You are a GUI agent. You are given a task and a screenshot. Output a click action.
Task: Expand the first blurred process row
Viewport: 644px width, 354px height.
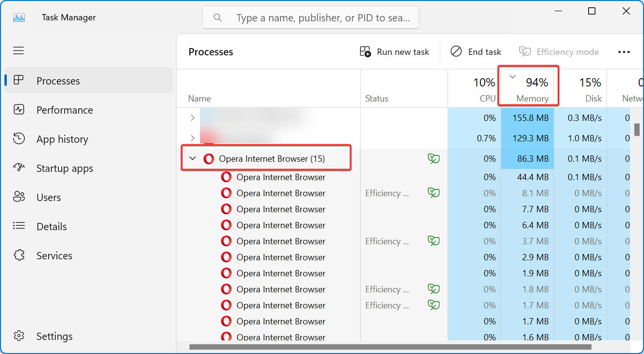click(x=193, y=118)
